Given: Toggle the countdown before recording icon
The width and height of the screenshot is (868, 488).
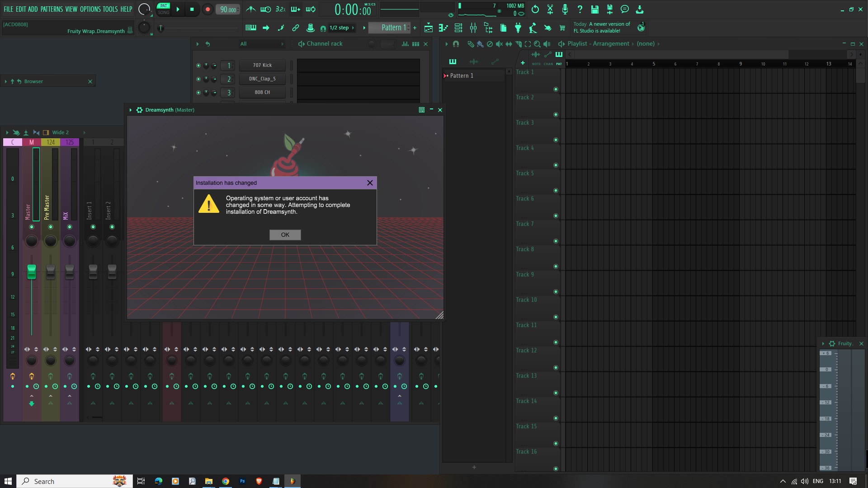Looking at the screenshot, I should [280, 9].
